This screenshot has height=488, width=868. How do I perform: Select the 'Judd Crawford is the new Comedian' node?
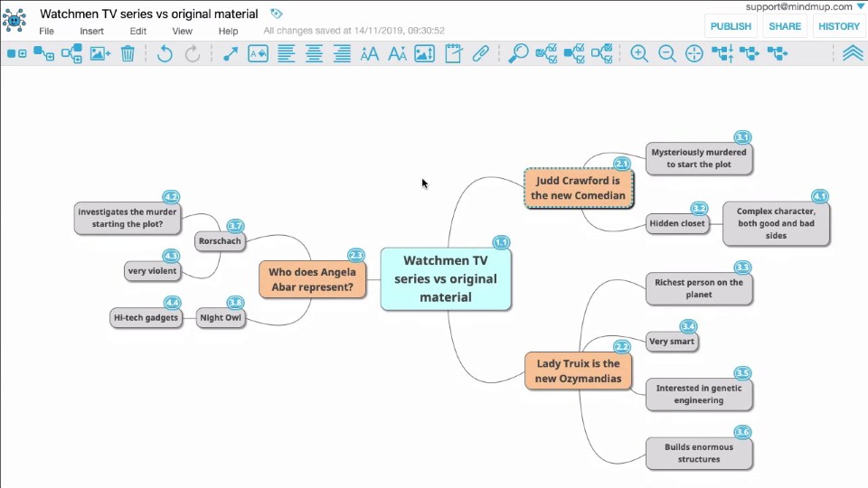(579, 188)
